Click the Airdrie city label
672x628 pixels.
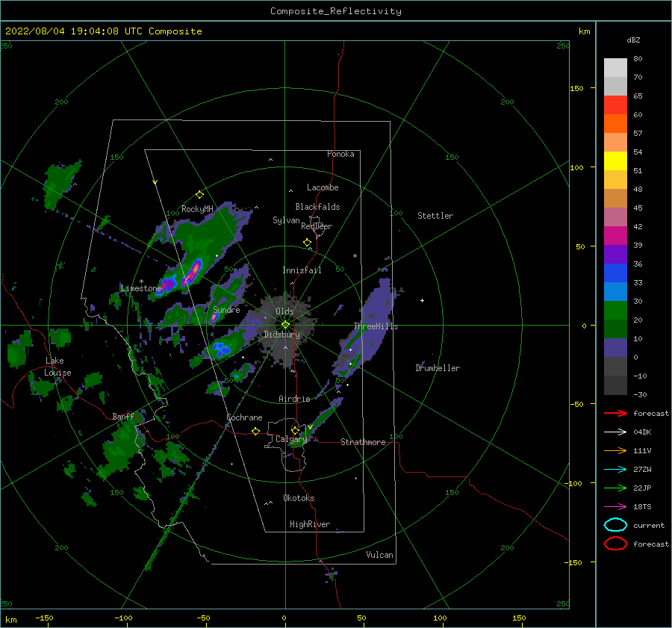point(294,399)
